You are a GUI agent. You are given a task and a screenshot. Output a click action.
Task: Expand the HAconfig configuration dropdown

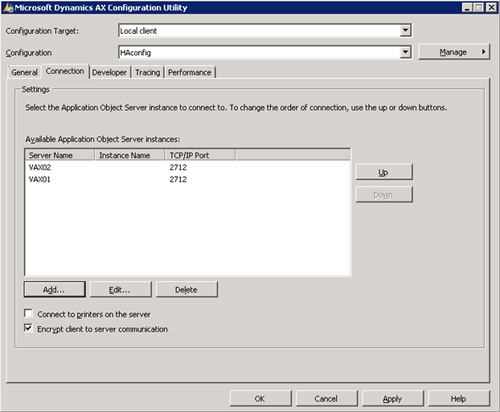point(405,52)
